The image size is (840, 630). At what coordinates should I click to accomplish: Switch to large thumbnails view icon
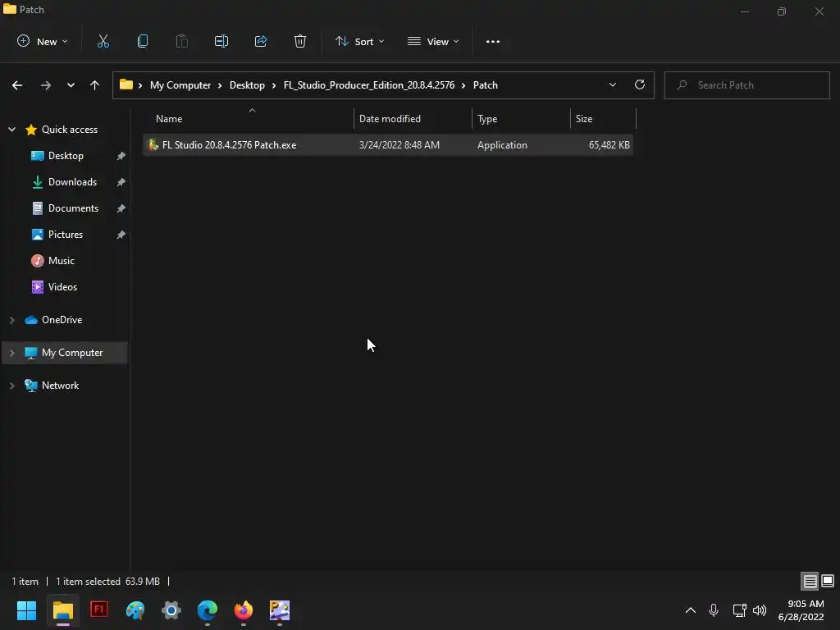point(828,581)
